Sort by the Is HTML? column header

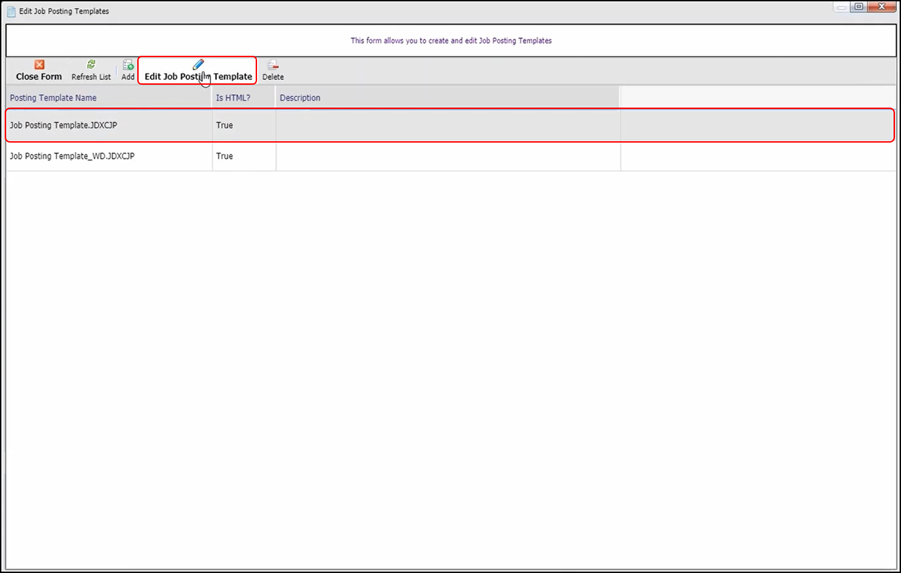233,98
